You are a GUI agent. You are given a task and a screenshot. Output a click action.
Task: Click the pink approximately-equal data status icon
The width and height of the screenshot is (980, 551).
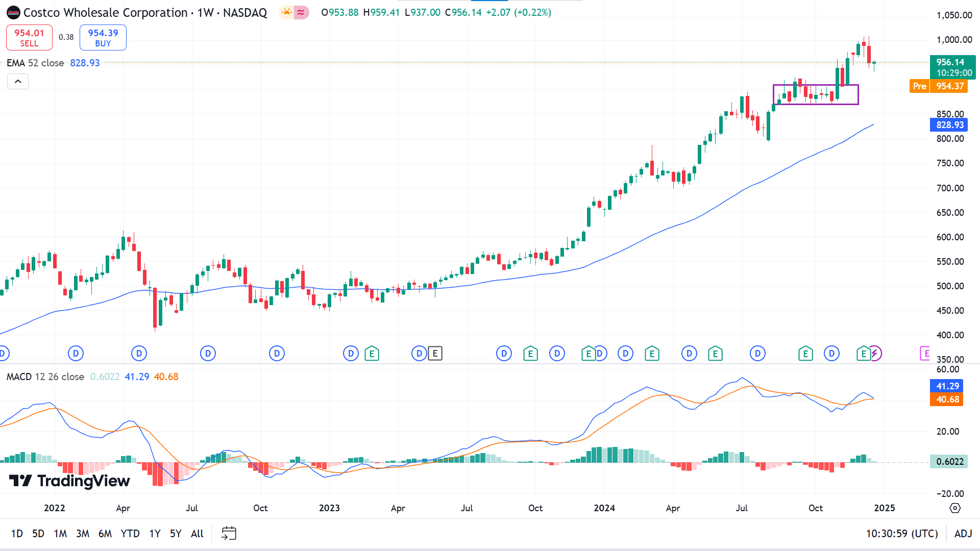301,12
